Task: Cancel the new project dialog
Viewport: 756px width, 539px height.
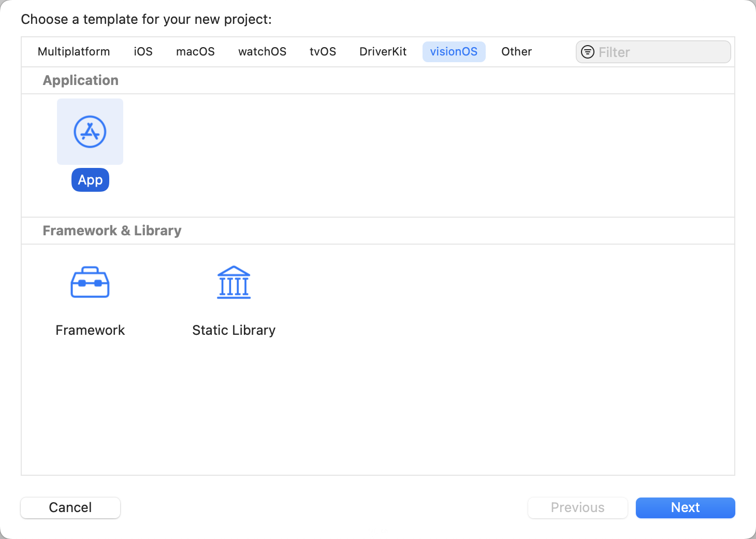Action: [70, 507]
